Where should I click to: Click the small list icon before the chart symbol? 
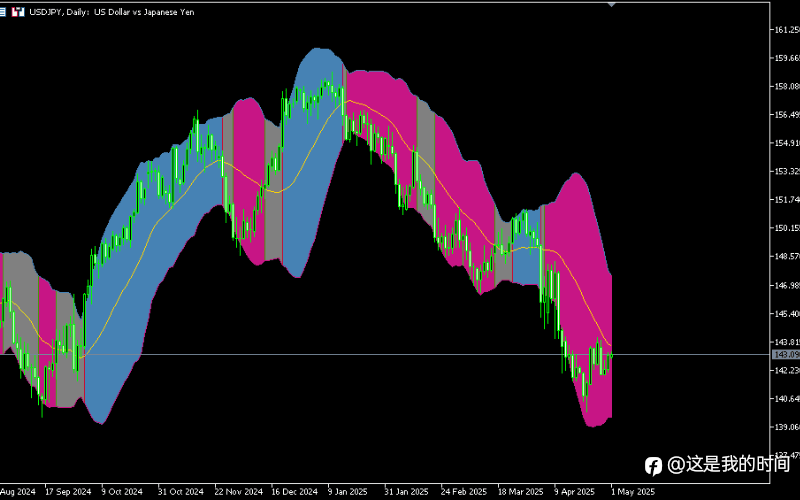(5, 11)
